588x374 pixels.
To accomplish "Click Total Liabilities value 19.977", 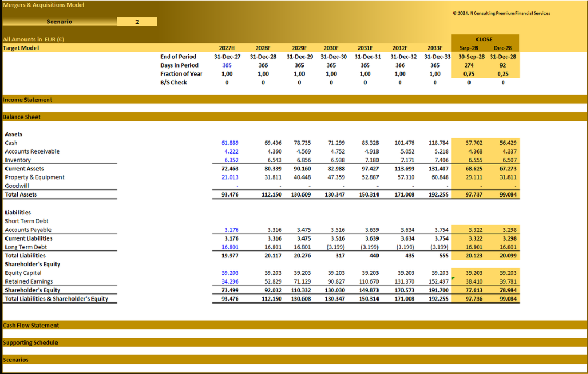I will [x=230, y=256].
